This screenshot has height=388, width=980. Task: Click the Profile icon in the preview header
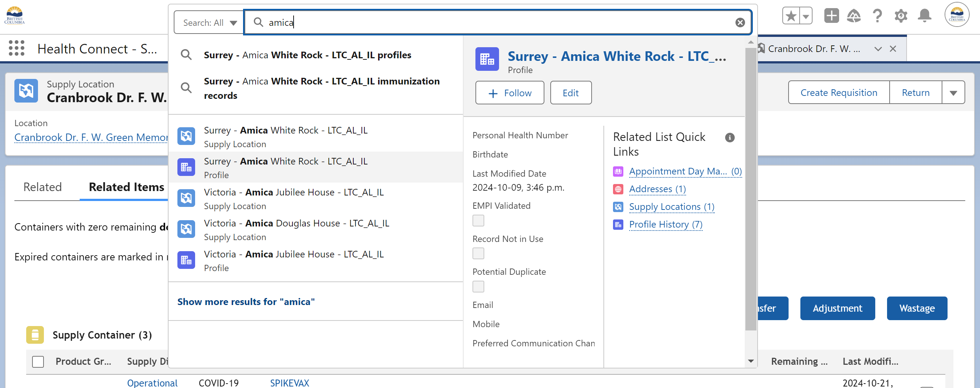(487, 59)
